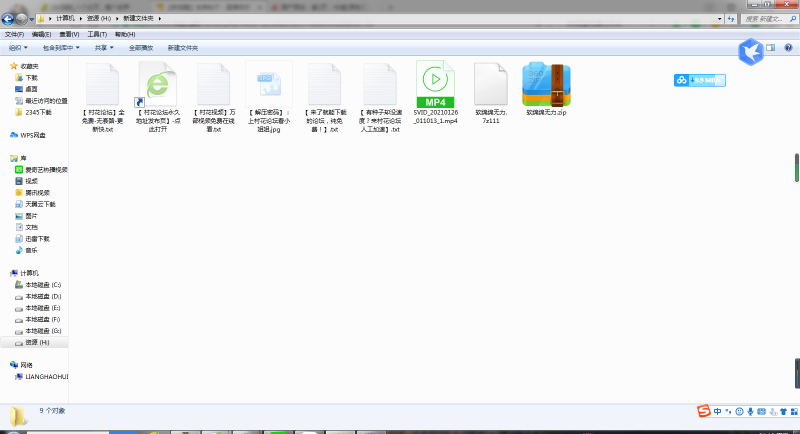Open the 文件(F) menu

tap(14, 34)
